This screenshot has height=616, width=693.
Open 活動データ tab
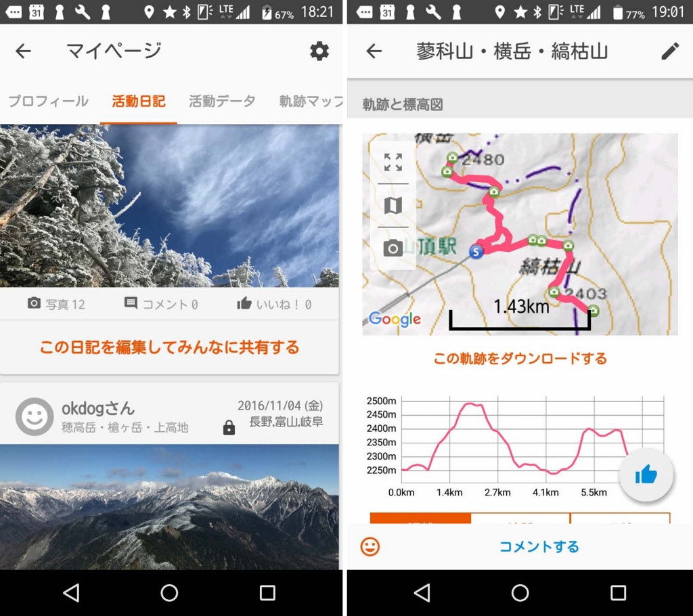(x=222, y=102)
